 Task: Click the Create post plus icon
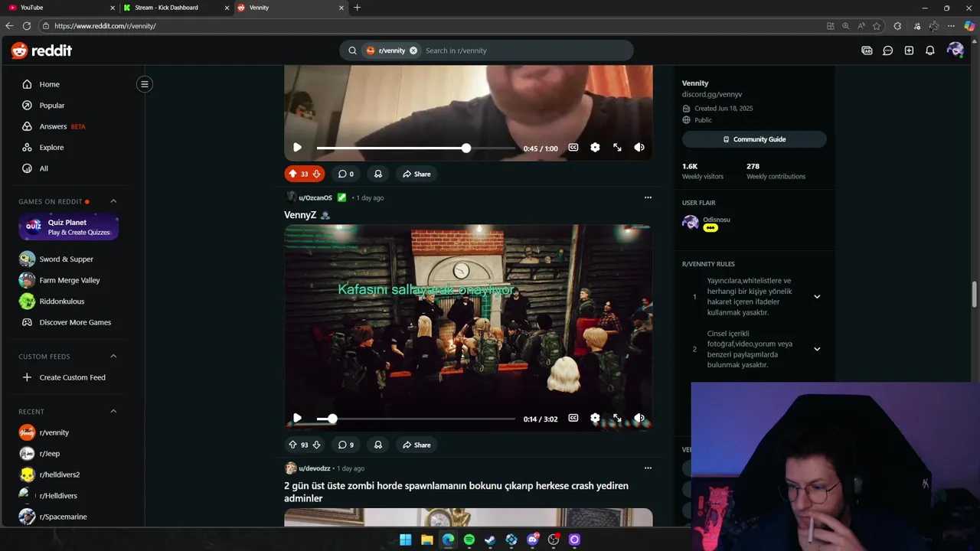909,51
